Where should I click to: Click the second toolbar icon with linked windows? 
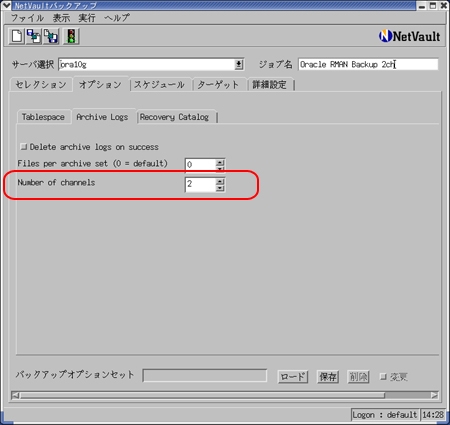pyautogui.click(x=34, y=36)
